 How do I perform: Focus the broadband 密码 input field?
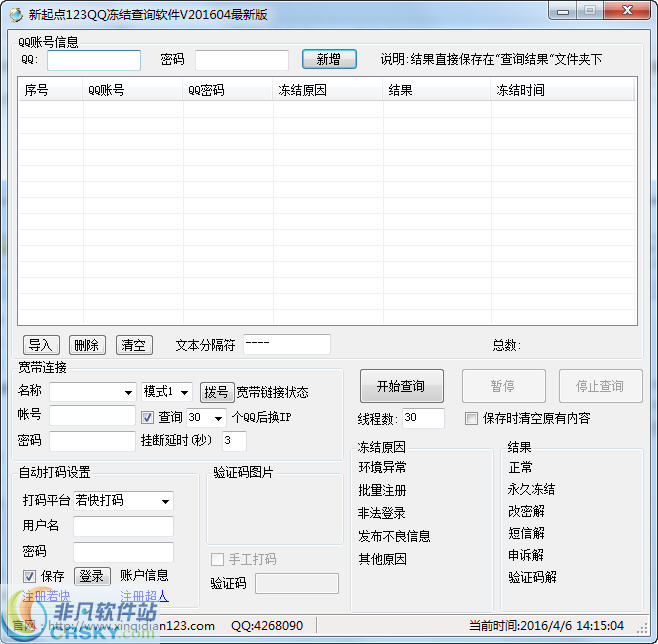(92, 441)
